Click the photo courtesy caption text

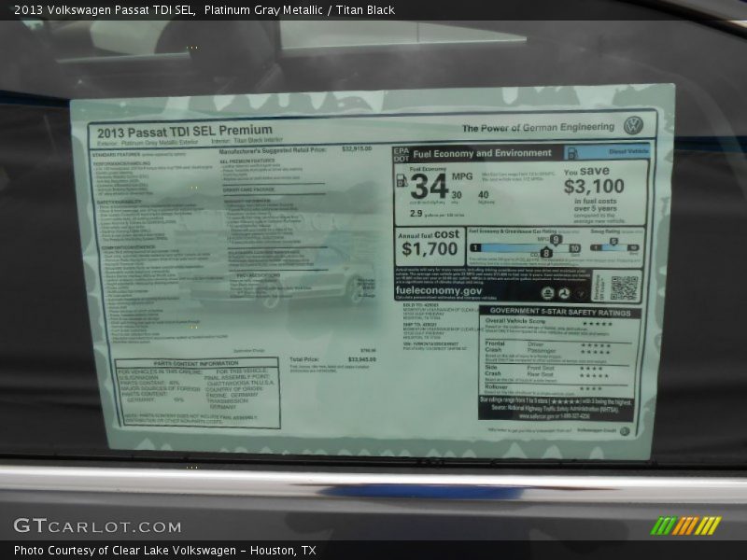click(164, 551)
